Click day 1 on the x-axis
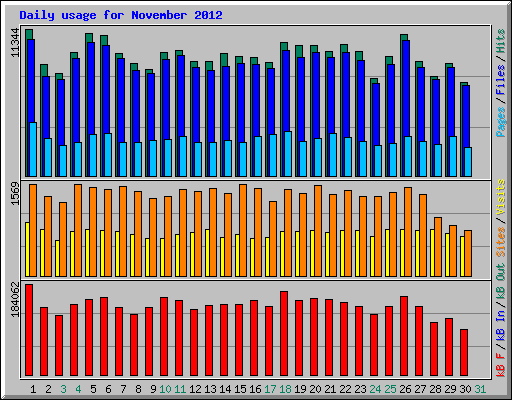This screenshot has height=400, width=512. tap(33, 389)
